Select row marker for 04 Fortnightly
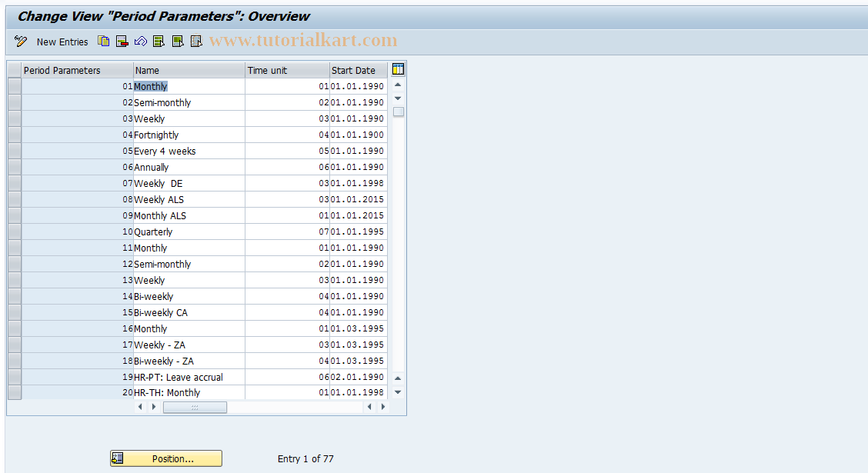 pos(15,135)
